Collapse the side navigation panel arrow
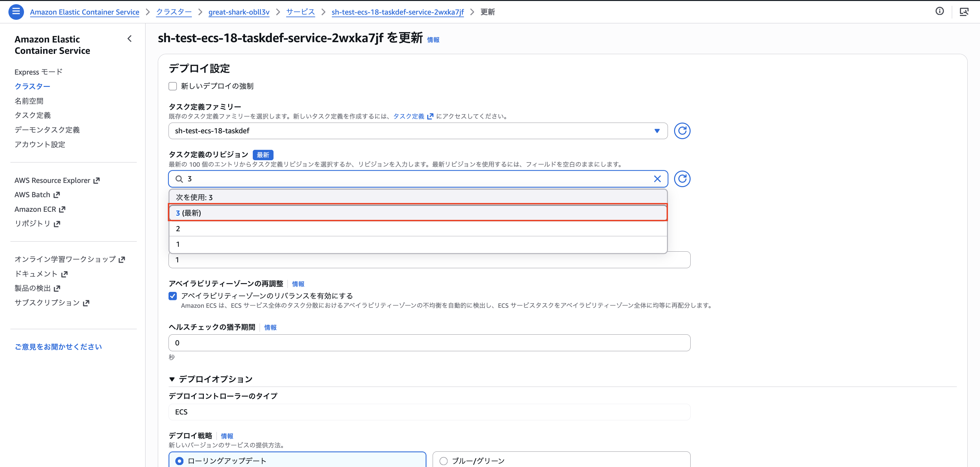This screenshot has width=980, height=467. pos(130,39)
